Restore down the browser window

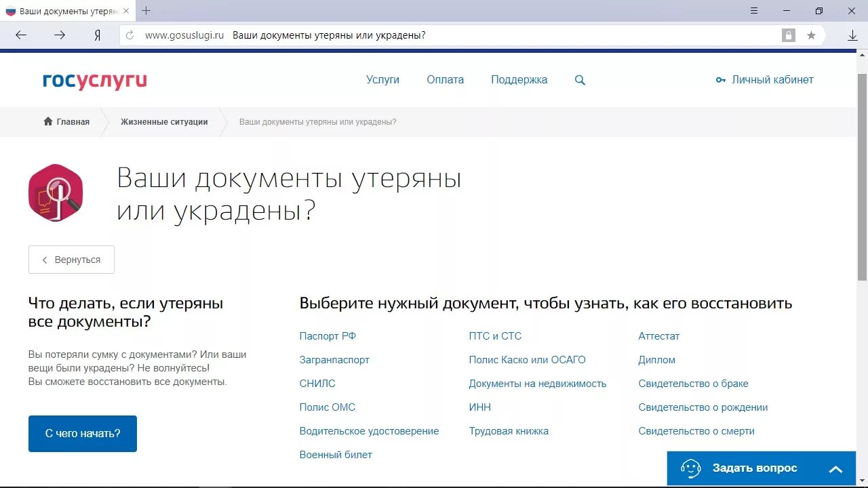coord(819,11)
